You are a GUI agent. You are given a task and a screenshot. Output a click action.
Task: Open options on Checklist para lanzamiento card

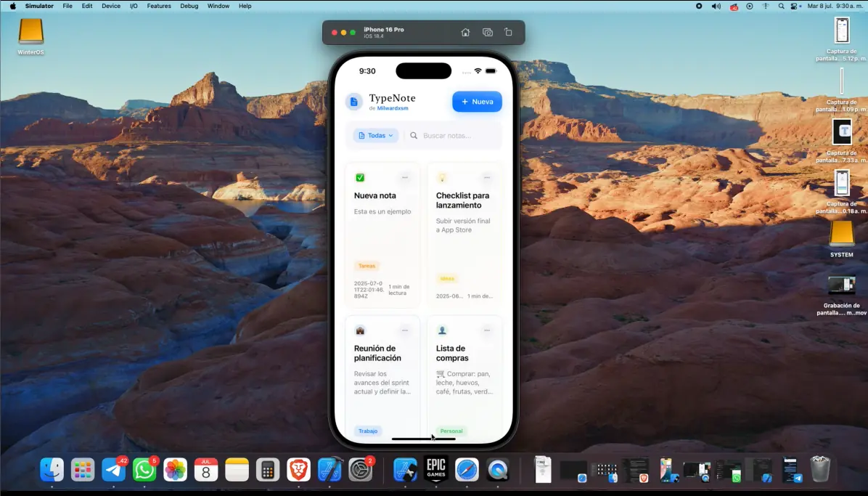[x=486, y=177]
